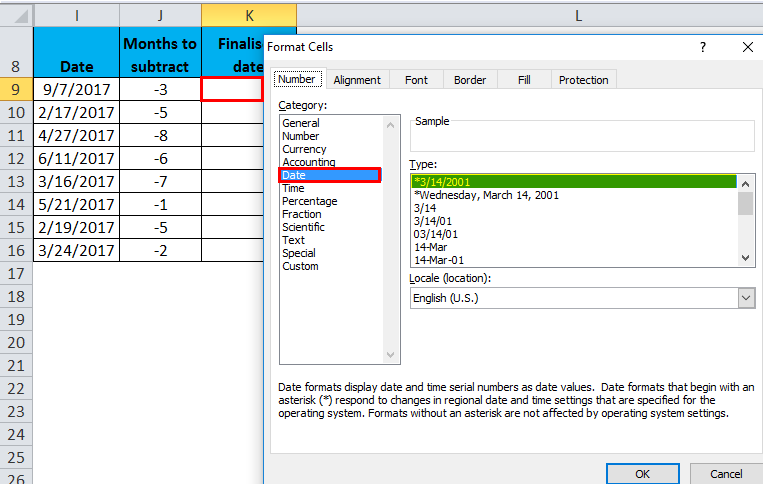Click the dialog Help question mark
The image size is (763, 484).
pos(703,47)
